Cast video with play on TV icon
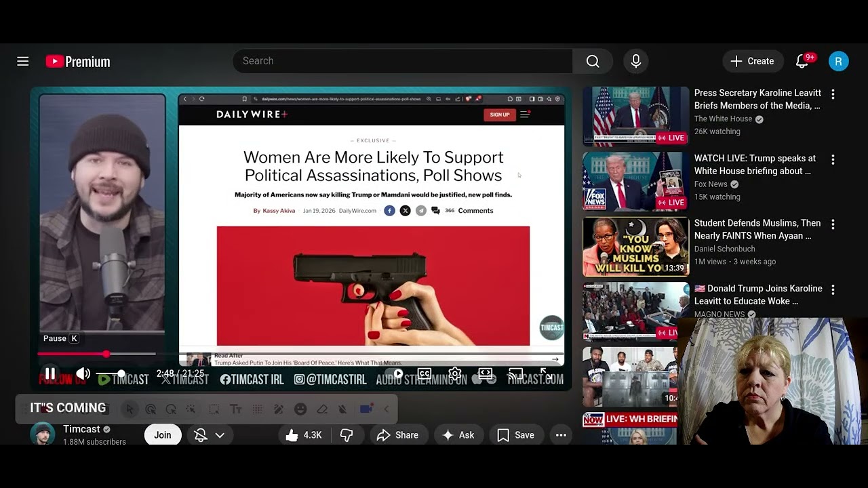The width and height of the screenshot is (868, 488). click(x=516, y=373)
